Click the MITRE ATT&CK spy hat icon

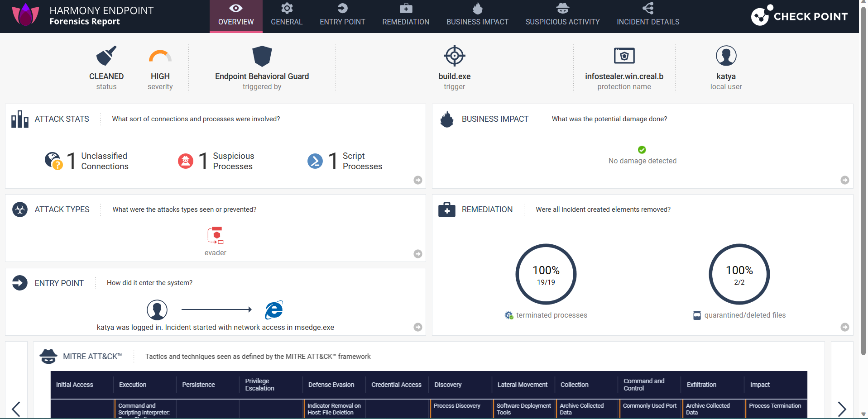48,357
